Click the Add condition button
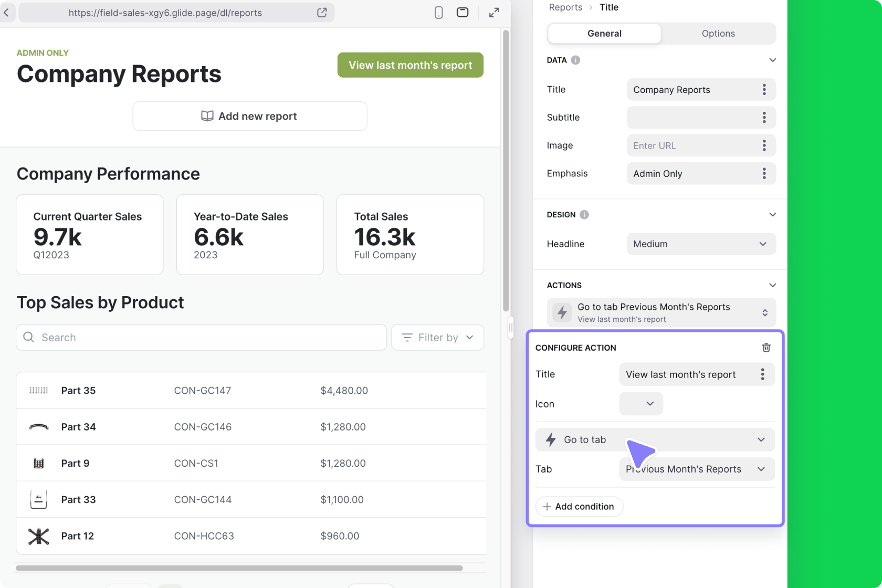Screen dimensions: 882x588 (579, 507)
